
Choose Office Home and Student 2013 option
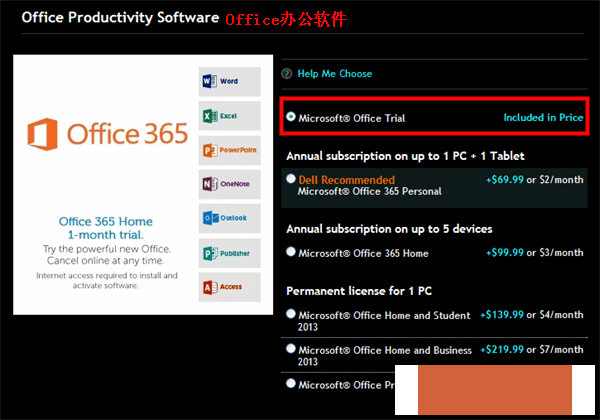pos(291,314)
